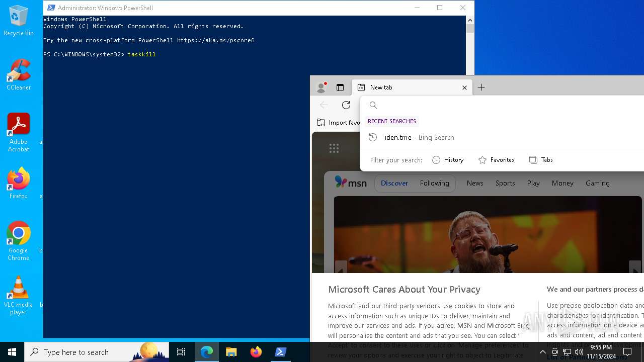Refresh the page in Edge
The width and height of the screenshot is (644, 362).
(346, 105)
